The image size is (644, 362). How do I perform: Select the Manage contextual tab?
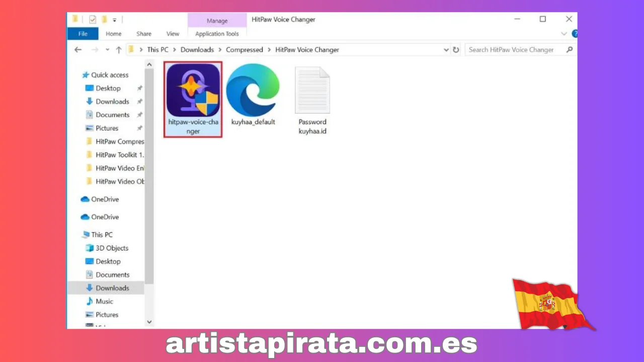pos(217,21)
